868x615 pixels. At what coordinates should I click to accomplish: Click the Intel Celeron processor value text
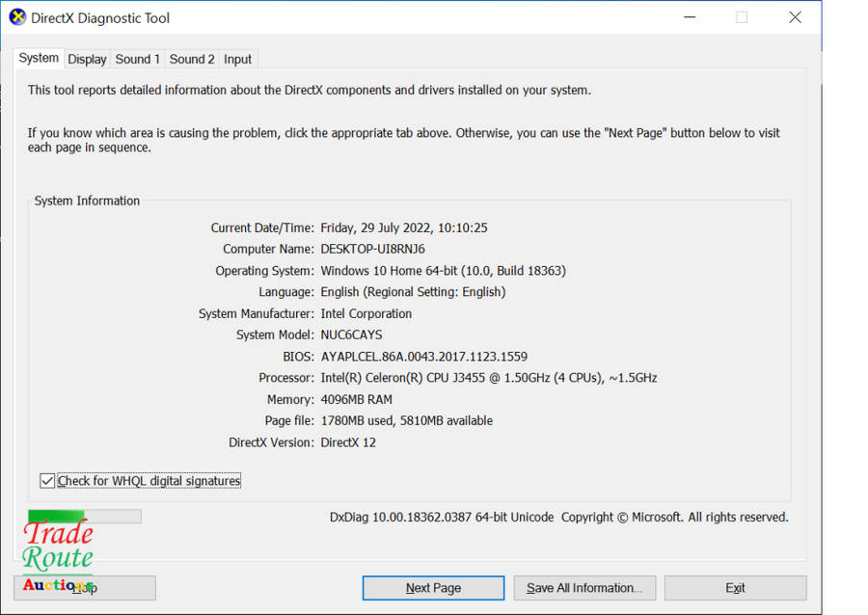pyautogui.click(x=488, y=378)
